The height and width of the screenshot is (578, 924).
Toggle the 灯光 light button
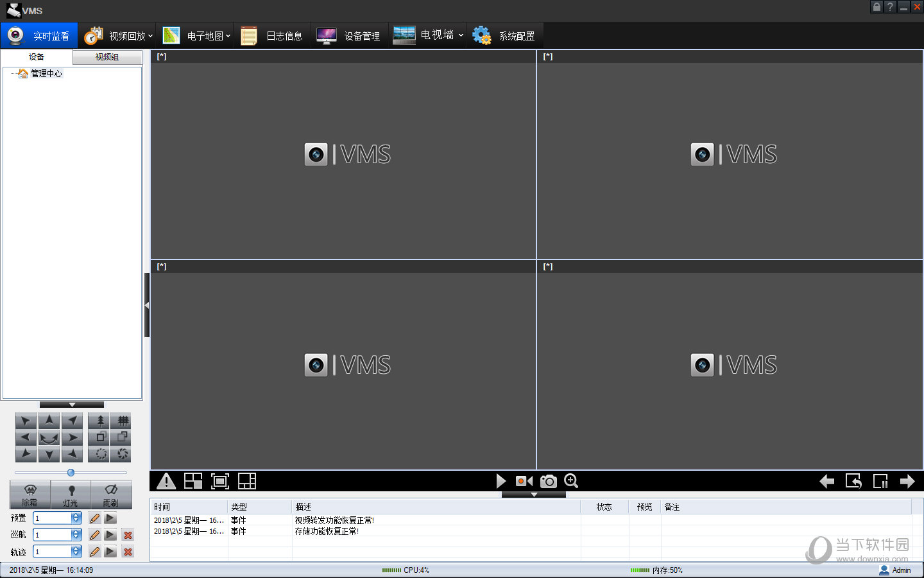71,495
